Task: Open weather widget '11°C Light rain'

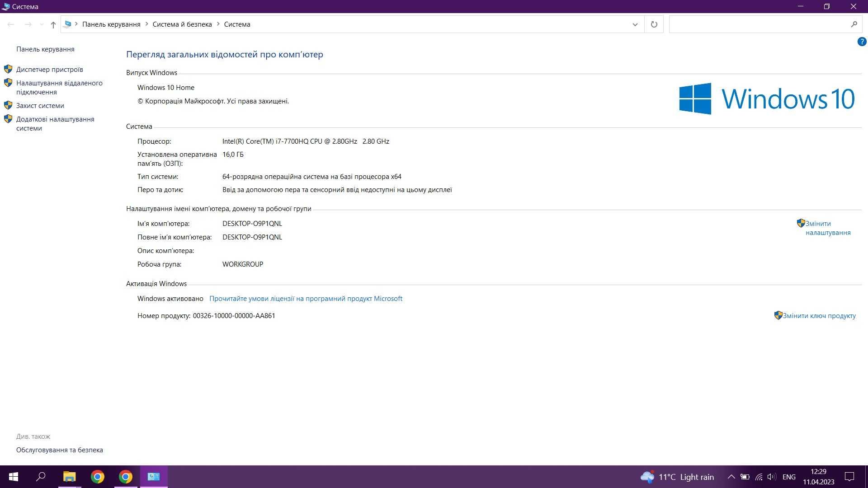Action: [x=677, y=477]
